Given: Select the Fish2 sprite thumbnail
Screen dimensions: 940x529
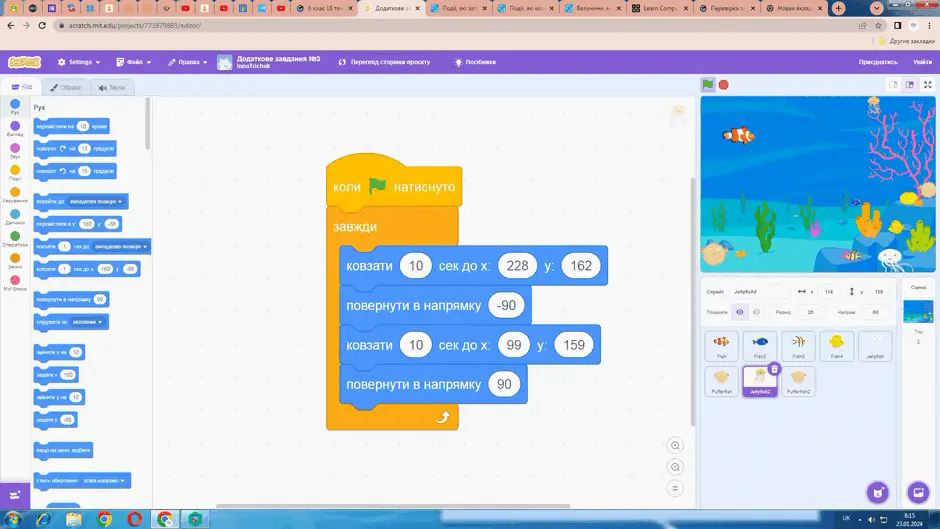Looking at the screenshot, I should [760, 345].
